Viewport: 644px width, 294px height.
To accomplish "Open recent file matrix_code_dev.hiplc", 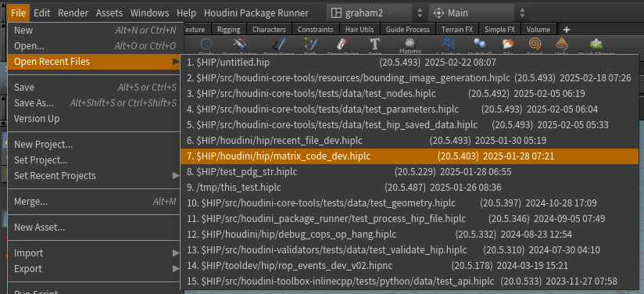I will [x=410, y=156].
